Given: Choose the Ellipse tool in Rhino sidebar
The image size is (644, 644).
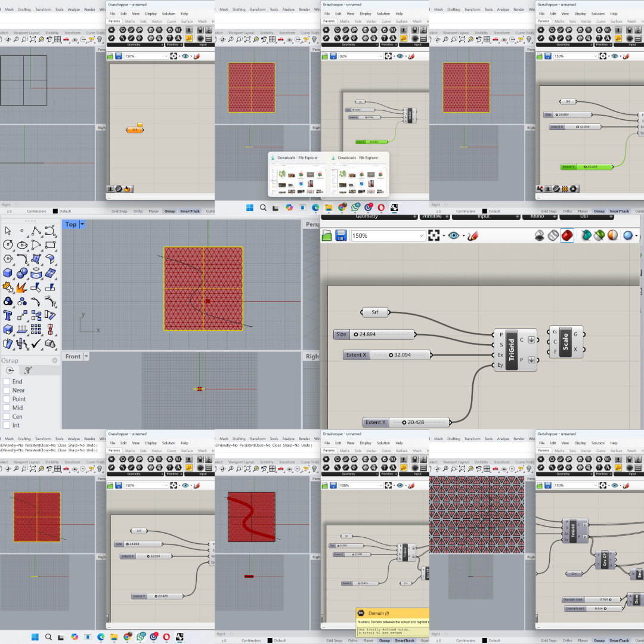Looking at the screenshot, I should pyautogui.click(x=22, y=245).
